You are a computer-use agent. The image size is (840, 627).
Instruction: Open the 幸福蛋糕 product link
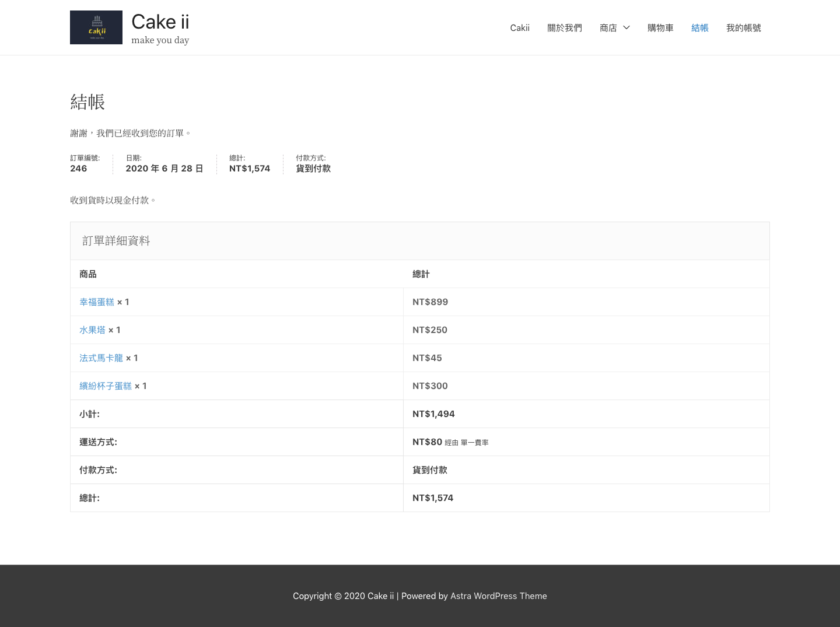[x=97, y=302]
